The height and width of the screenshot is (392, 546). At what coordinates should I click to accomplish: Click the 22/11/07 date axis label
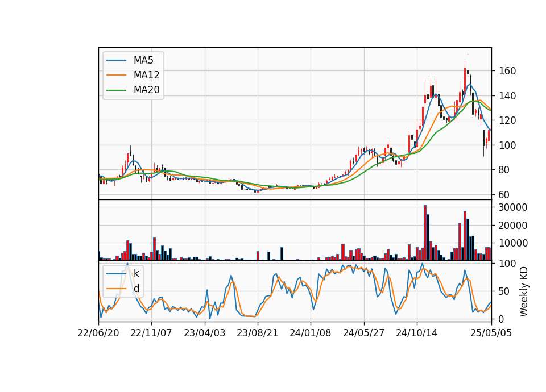(151, 333)
